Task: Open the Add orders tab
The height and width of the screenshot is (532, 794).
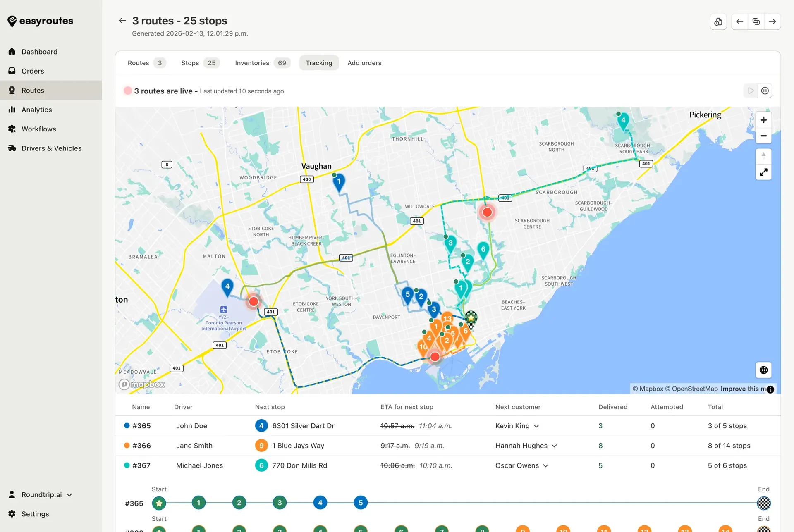Action: [x=364, y=63]
